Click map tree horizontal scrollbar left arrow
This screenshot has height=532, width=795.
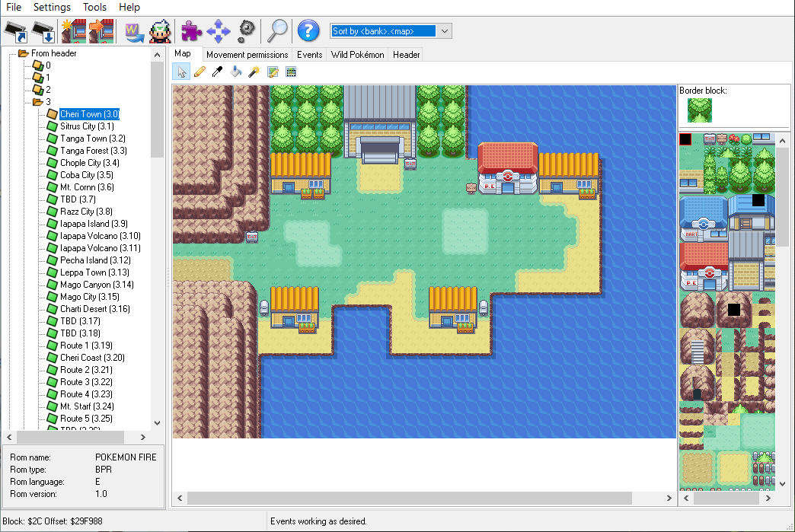pos(9,437)
